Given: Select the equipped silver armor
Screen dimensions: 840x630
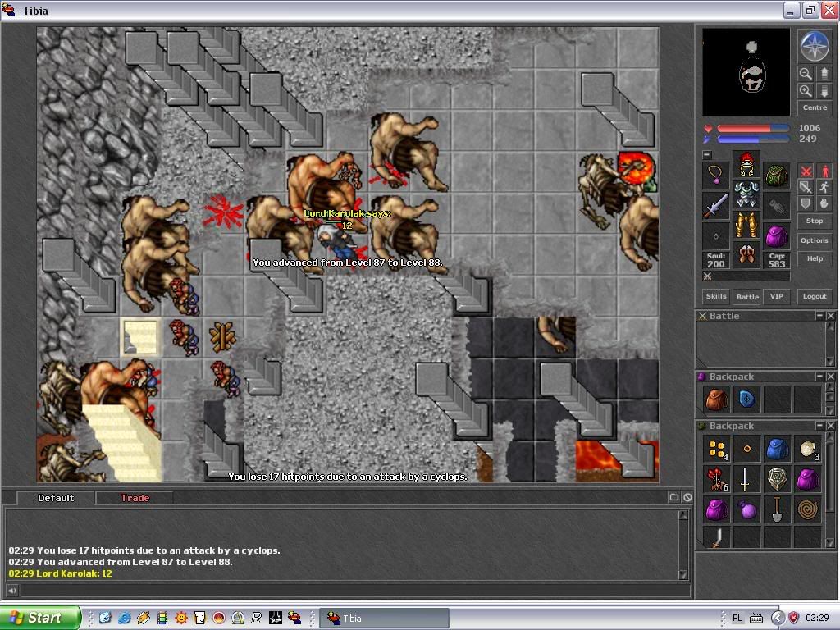Looking at the screenshot, I should tap(746, 194).
